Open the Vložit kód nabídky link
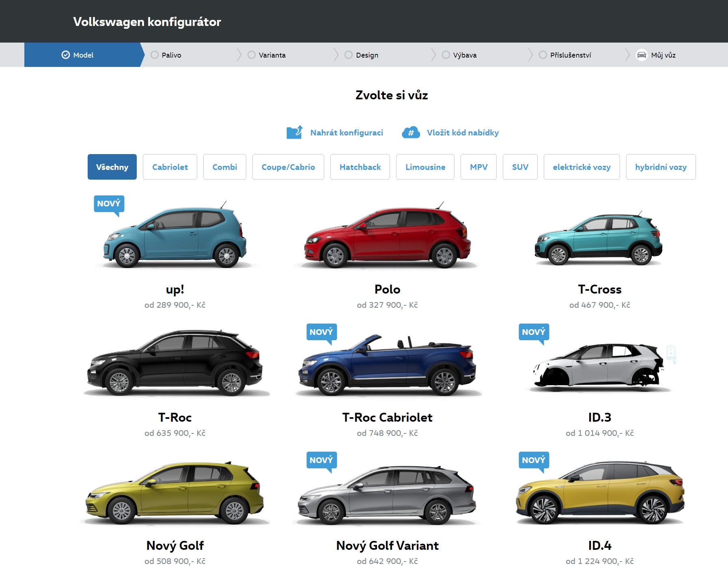The image size is (728, 579). (463, 133)
